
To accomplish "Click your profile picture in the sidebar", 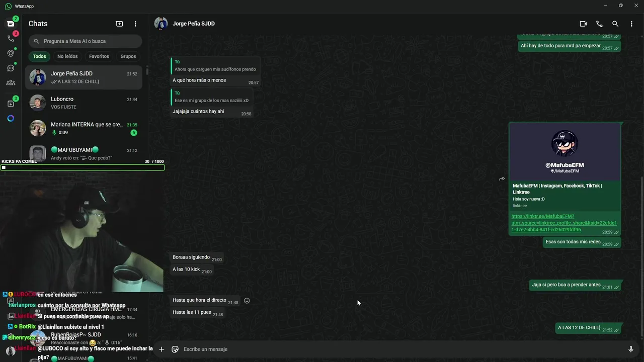I will [x=11, y=351].
